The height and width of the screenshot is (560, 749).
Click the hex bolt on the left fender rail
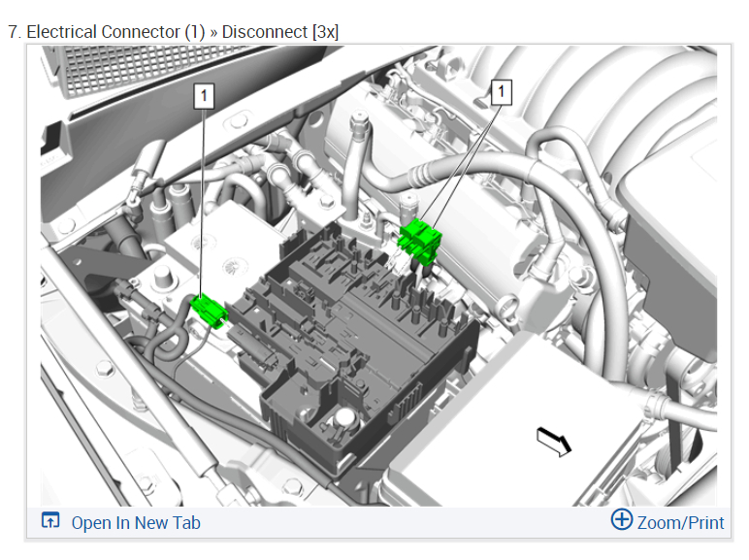tap(104, 368)
